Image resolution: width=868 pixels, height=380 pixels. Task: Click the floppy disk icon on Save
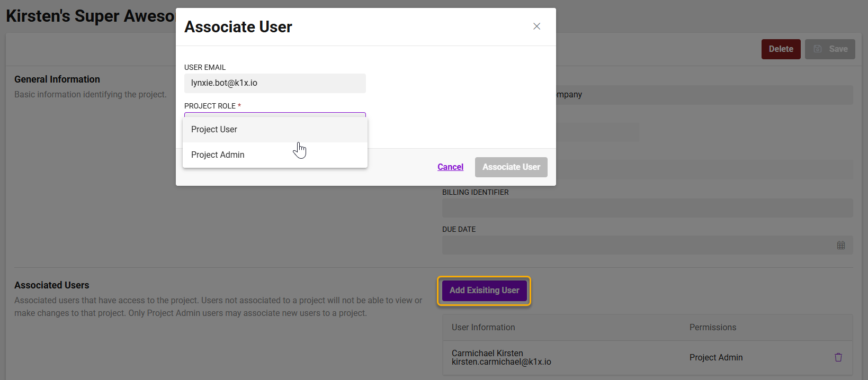tap(818, 49)
